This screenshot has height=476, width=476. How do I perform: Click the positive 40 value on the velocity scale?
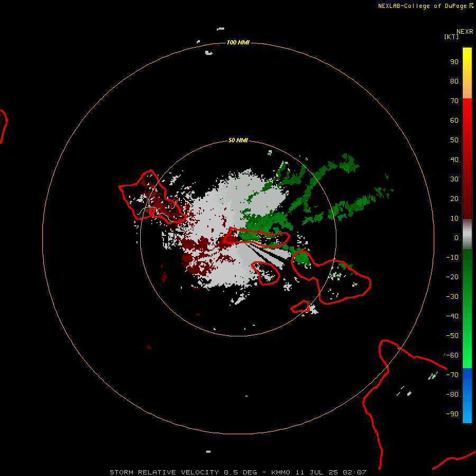click(454, 159)
